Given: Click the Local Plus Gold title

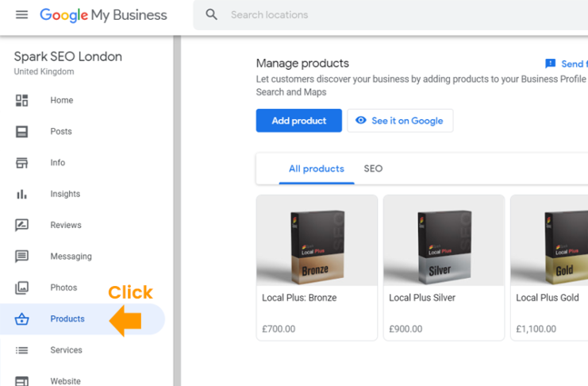Looking at the screenshot, I should click(x=548, y=298).
